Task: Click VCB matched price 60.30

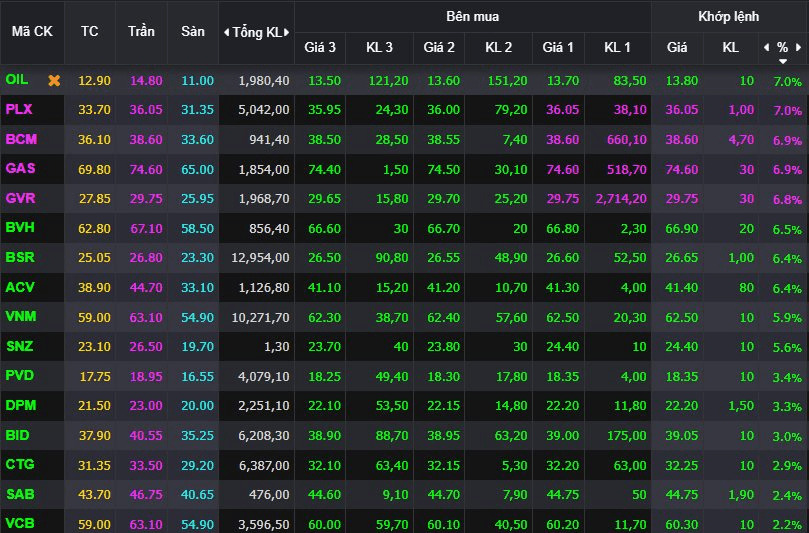Action: point(682,525)
